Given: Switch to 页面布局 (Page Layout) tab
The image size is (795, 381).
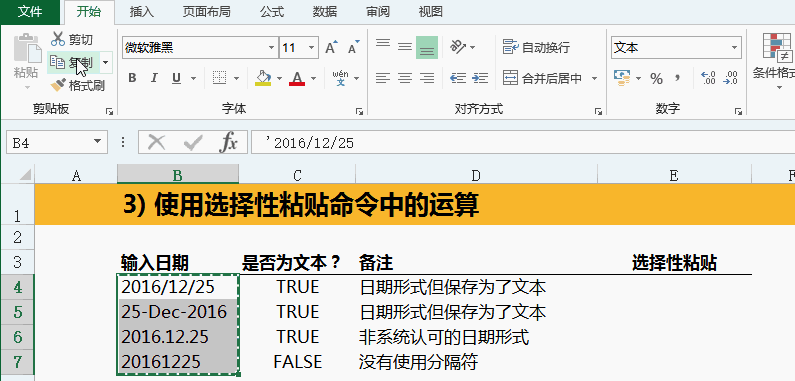Looking at the screenshot, I should [205, 12].
